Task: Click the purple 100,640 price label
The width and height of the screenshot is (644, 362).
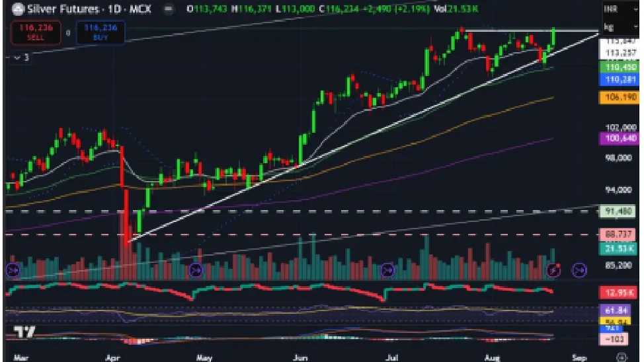Action: tap(620, 138)
